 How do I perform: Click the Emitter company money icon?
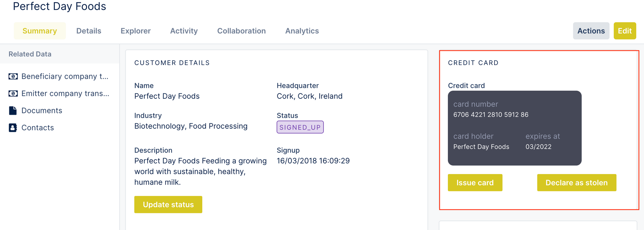(x=13, y=93)
